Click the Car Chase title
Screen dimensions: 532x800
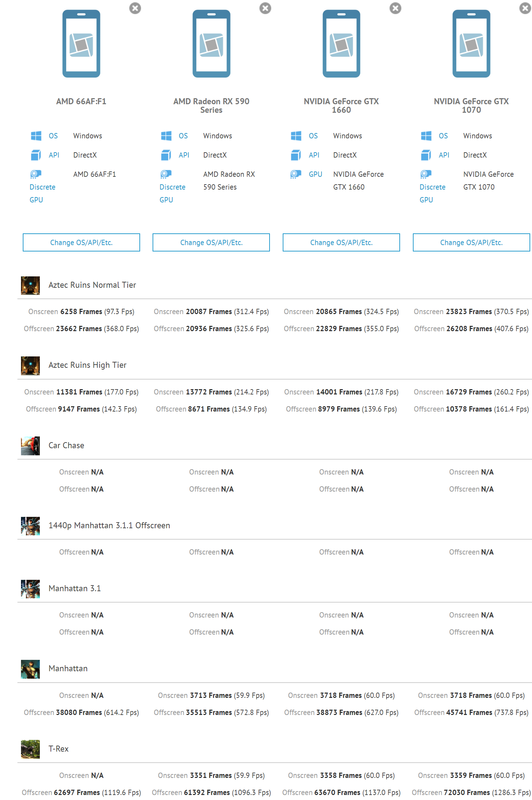(x=66, y=445)
